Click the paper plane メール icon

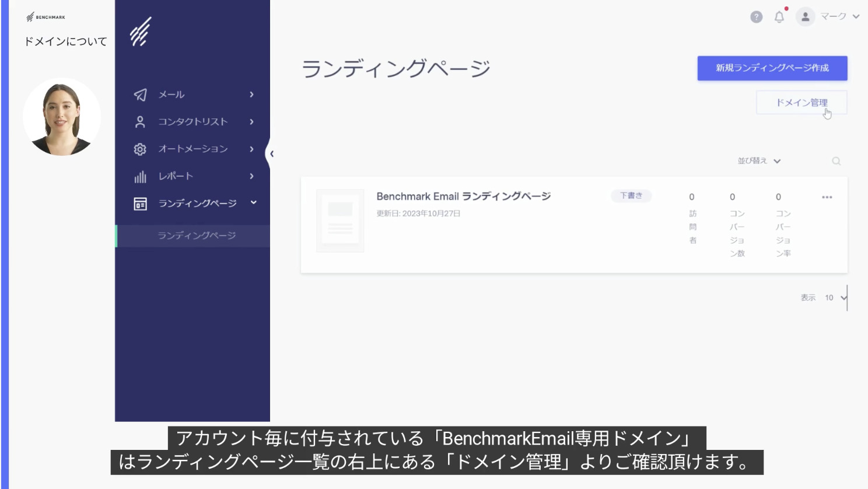[140, 95]
